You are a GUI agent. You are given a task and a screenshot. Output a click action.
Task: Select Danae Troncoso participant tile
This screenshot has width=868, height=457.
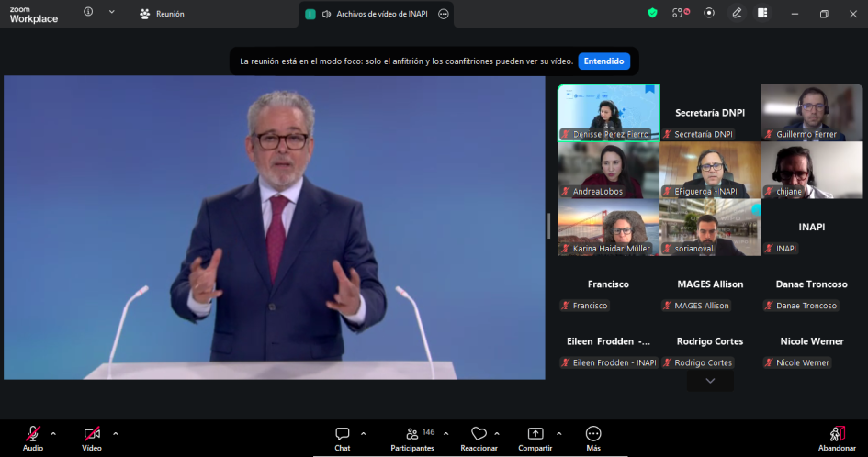tap(812, 284)
